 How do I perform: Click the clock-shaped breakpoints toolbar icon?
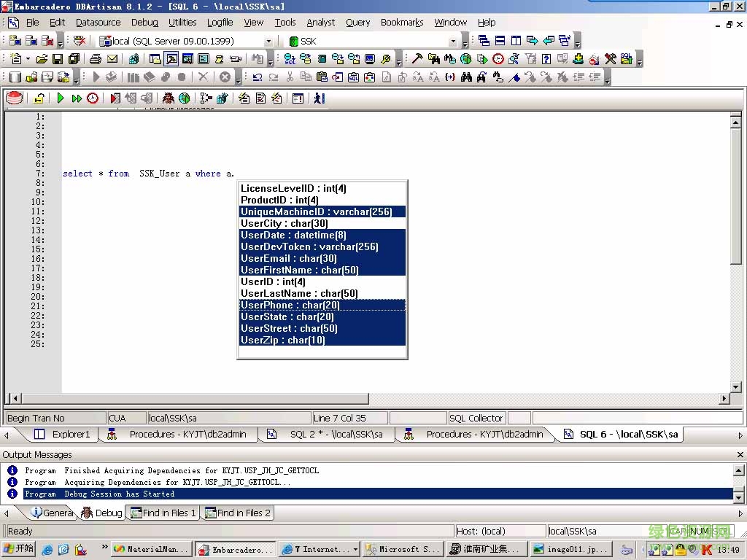93,98
